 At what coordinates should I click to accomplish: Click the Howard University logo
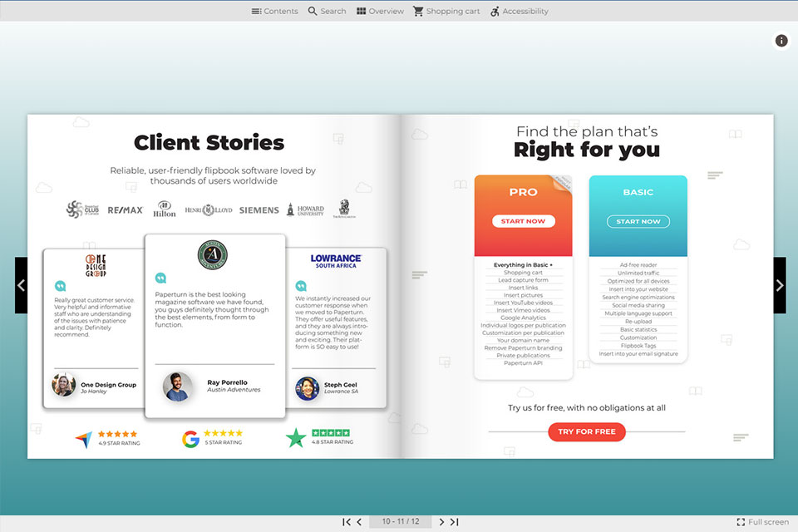305,209
